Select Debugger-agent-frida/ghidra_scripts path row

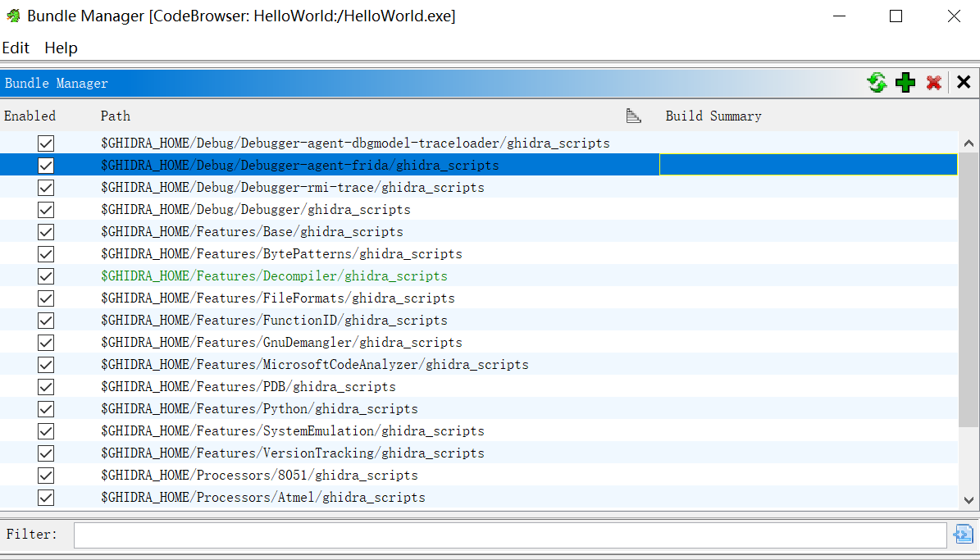pyautogui.click(x=300, y=165)
